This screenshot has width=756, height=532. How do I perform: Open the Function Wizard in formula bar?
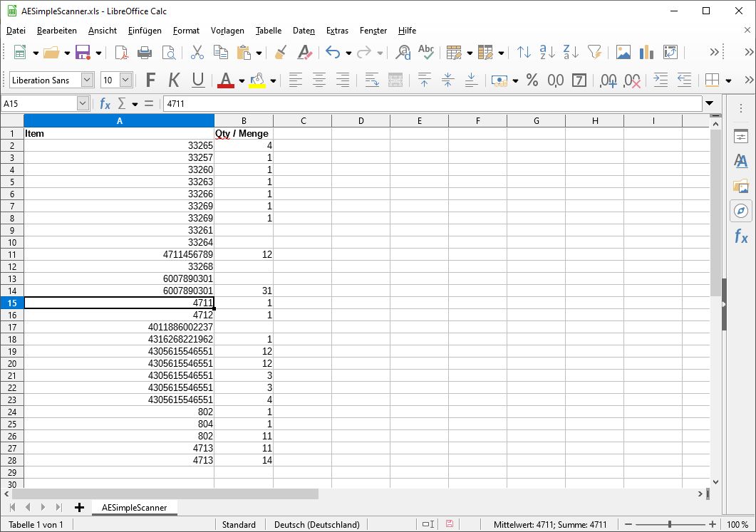105,103
